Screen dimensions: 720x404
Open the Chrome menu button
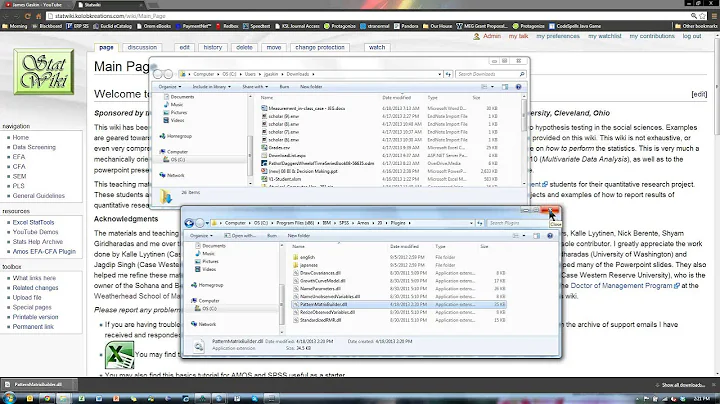[714, 16]
